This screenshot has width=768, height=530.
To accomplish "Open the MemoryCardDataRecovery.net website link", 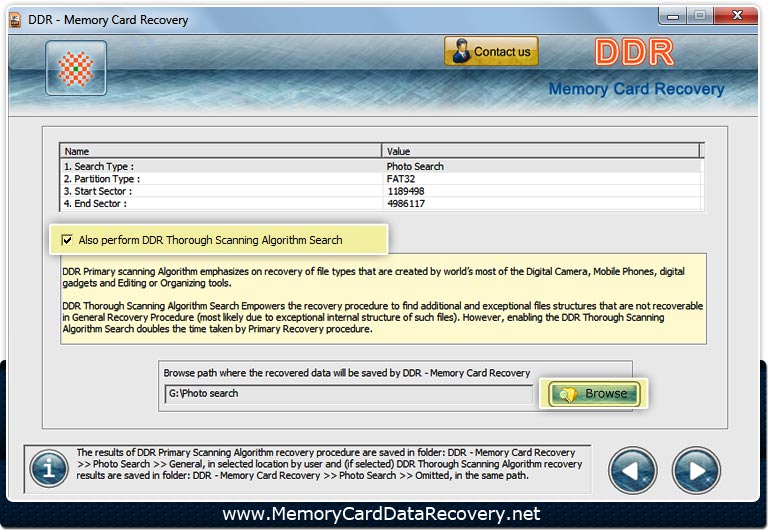I will tap(381, 514).
